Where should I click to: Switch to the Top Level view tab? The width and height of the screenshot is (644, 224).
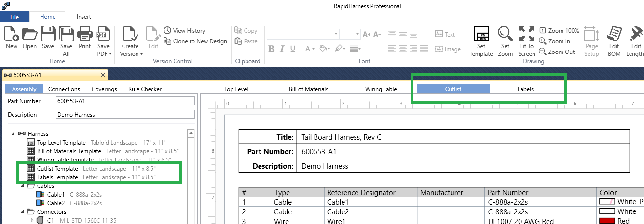[236, 89]
